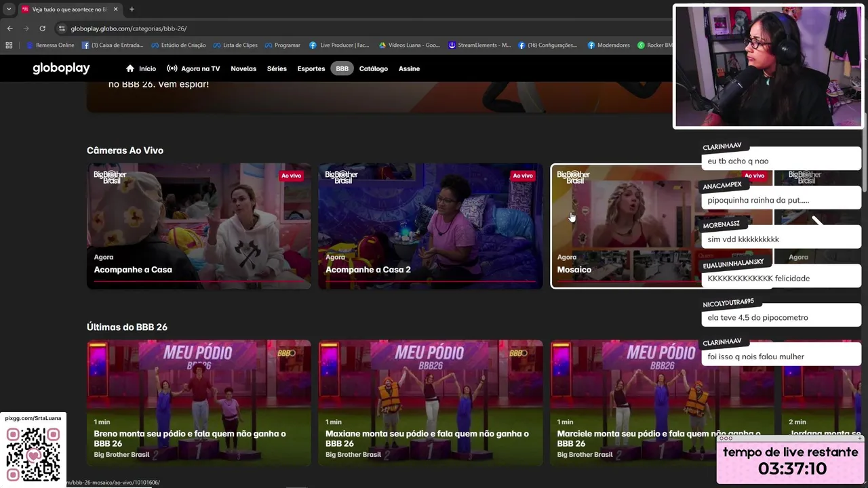Expand the tab search dropdown arrow
This screenshot has width=868, height=488.
pos(8,9)
